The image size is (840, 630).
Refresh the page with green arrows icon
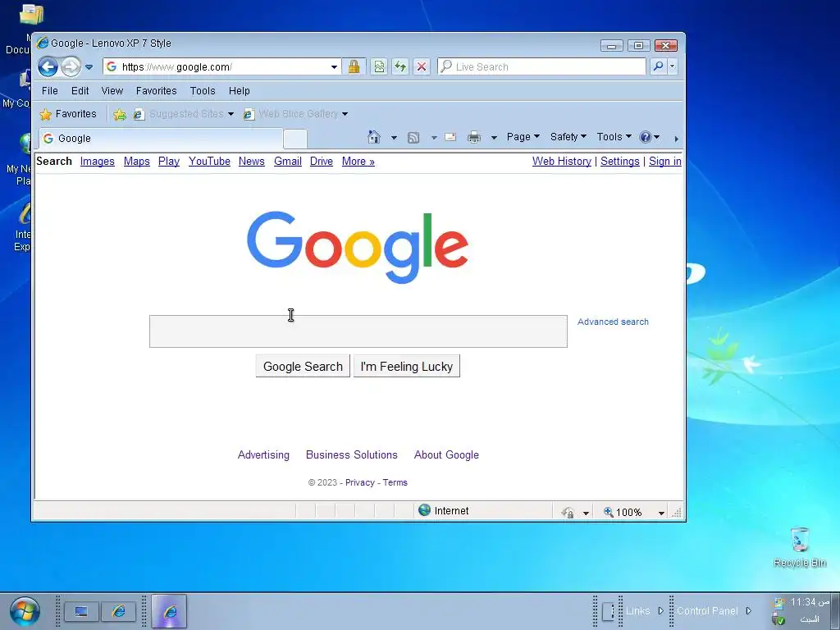tap(400, 66)
